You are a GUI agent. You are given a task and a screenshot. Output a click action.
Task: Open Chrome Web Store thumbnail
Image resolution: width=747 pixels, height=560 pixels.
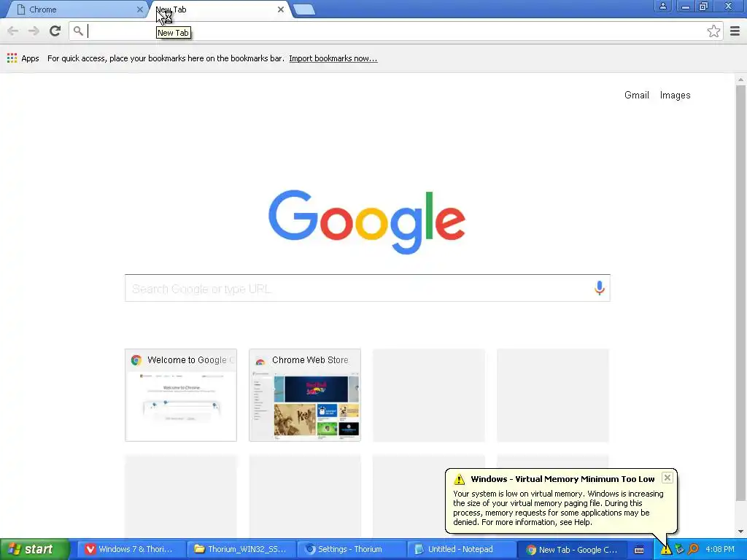(x=305, y=395)
